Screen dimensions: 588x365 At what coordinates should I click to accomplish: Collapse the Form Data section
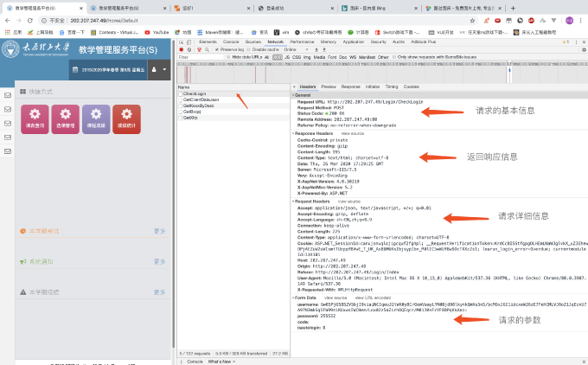tap(293, 298)
